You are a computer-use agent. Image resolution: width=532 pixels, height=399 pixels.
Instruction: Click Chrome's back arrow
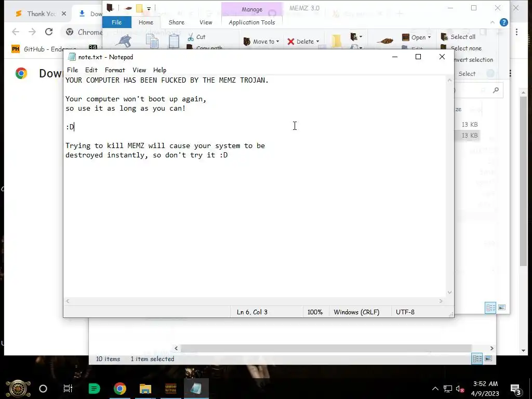tap(16, 32)
